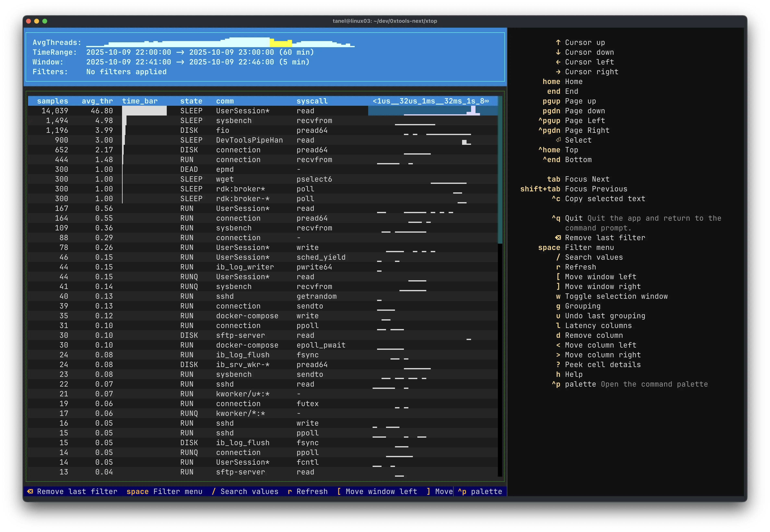Screen dimensions: 770x532
Task: Click the Remove last filter footer icon
Action: (30, 491)
